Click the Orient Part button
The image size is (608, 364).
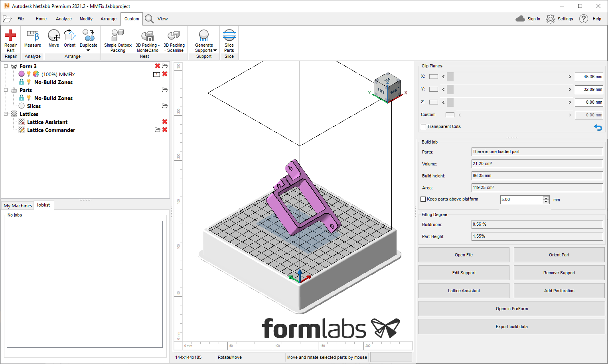point(559,255)
